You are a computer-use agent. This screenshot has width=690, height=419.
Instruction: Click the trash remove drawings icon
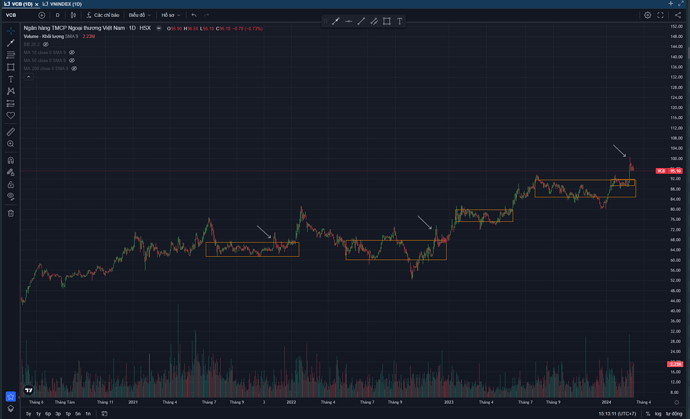click(11, 213)
